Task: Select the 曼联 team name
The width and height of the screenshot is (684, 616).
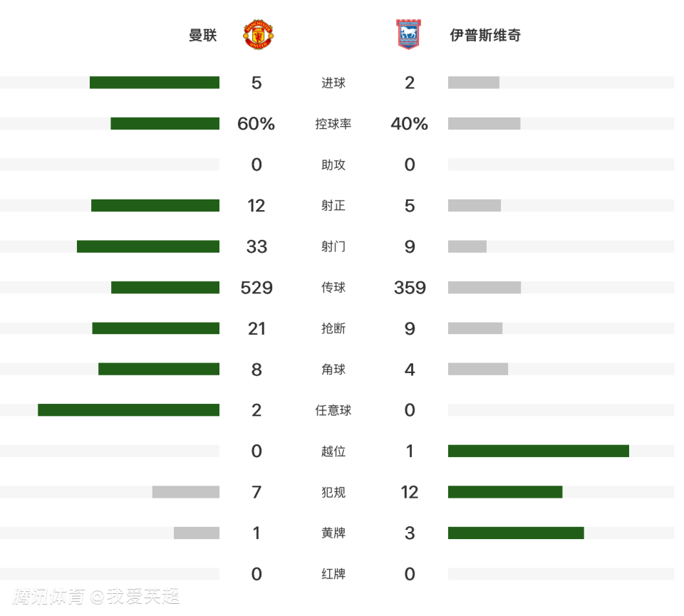Action: (x=202, y=36)
